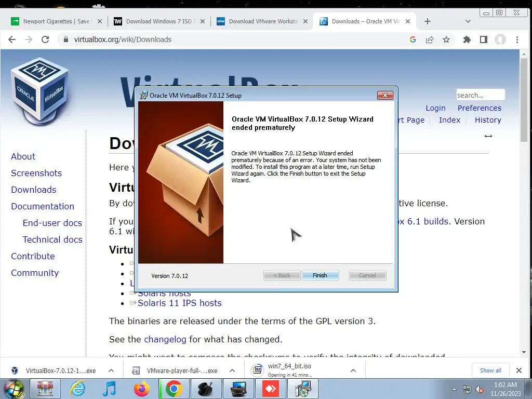Open the network tray icon
This screenshot has width=532, height=399.
(x=467, y=390)
